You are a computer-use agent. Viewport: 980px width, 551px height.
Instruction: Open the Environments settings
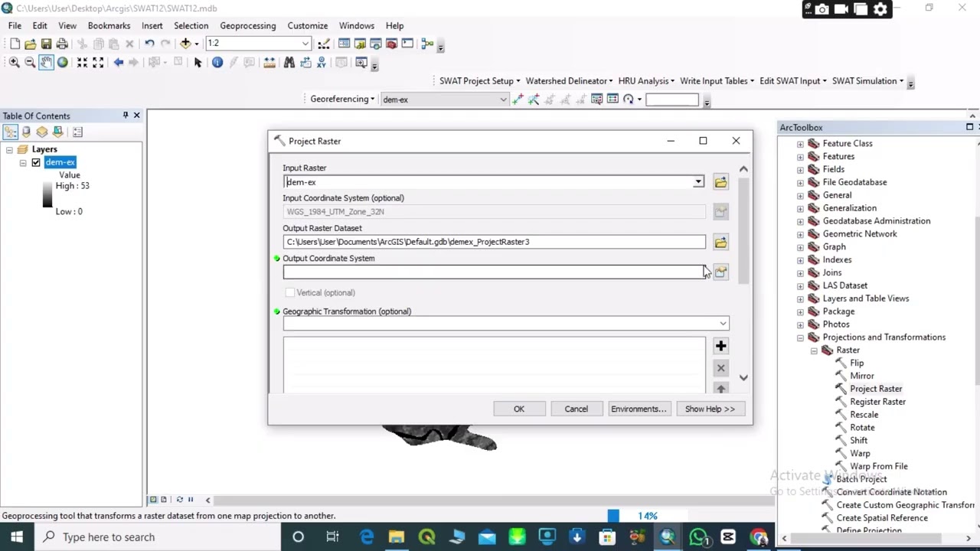coord(639,409)
